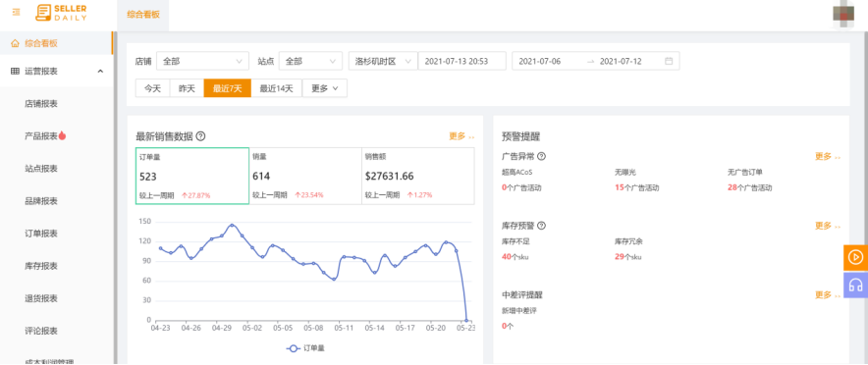Screen dimensions: 868x365
Task: Click the home icon beside 综合看板
Action: 15,43
